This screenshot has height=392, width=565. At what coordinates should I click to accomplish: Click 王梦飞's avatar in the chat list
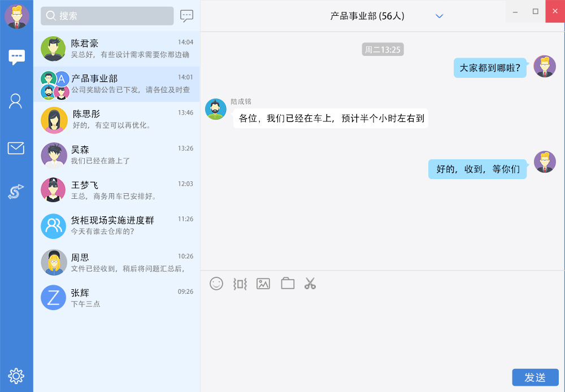point(53,190)
